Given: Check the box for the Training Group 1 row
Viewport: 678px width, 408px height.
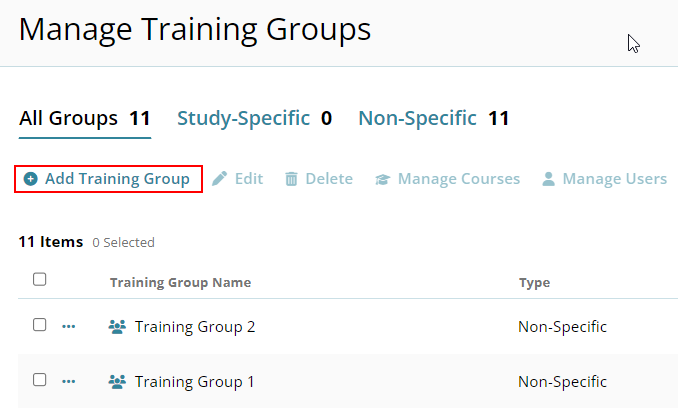Looking at the screenshot, I should click(40, 380).
